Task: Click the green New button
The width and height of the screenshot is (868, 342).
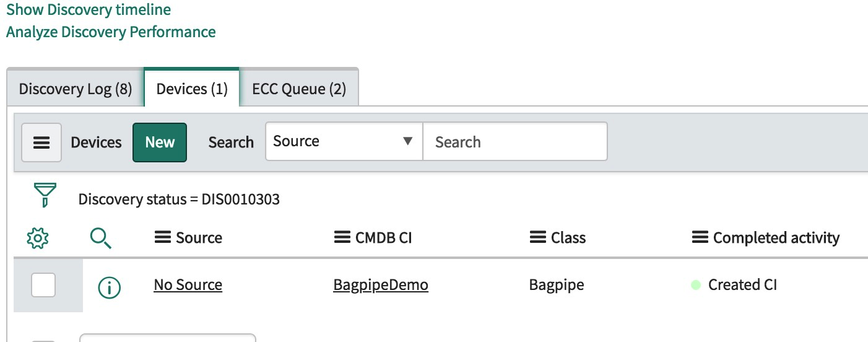Action: [160, 142]
